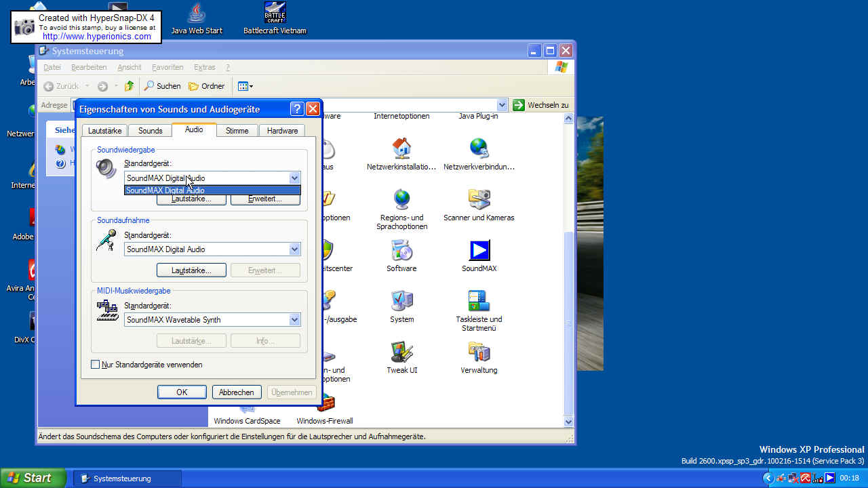
Task: Click the MIDI keyboard icon
Action: (x=106, y=310)
